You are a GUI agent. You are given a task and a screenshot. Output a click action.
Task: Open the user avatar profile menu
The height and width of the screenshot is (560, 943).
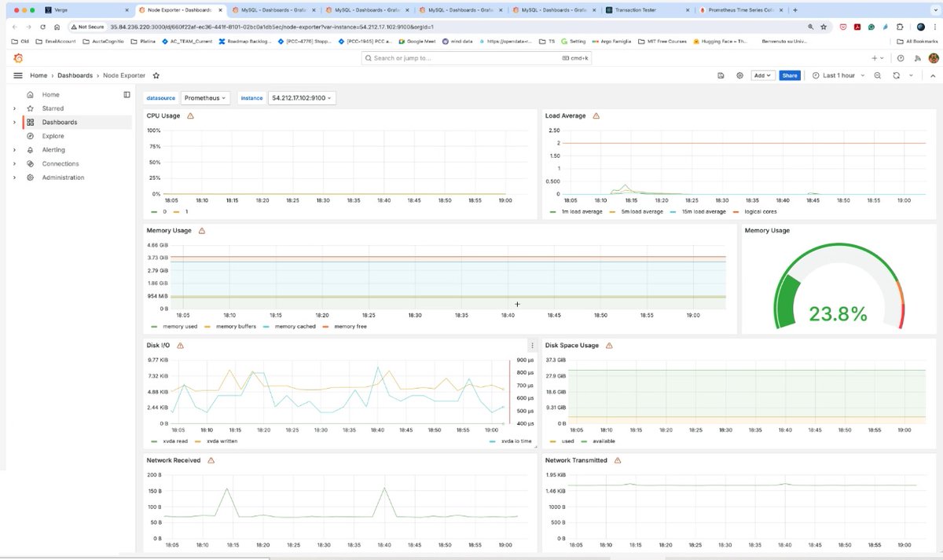(934, 58)
